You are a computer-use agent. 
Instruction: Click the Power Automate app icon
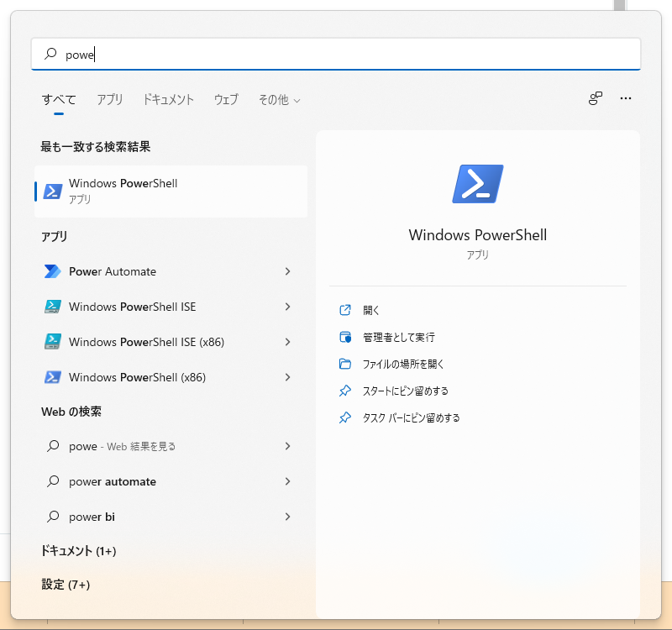pos(53,271)
